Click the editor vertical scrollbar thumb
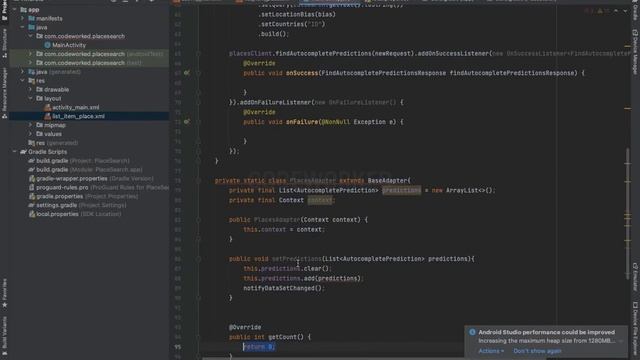This screenshot has width=640, height=360. pyautogui.click(x=627, y=214)
